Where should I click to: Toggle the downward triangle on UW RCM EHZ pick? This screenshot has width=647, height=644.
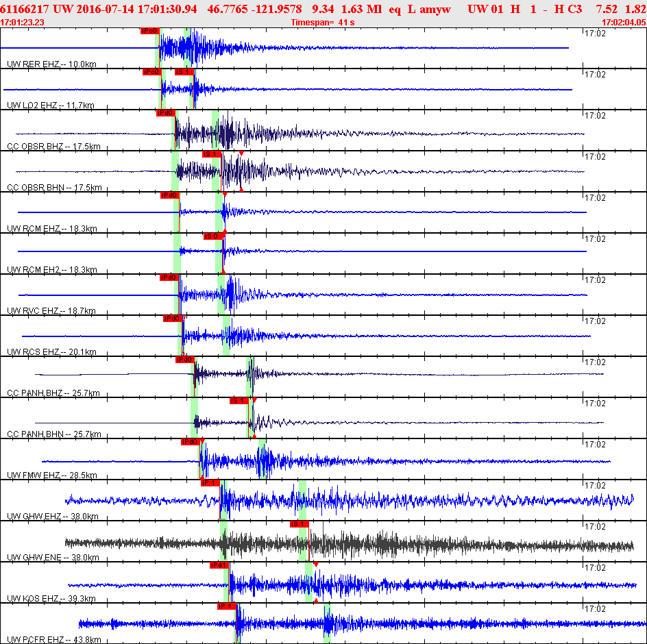[223, 195]
